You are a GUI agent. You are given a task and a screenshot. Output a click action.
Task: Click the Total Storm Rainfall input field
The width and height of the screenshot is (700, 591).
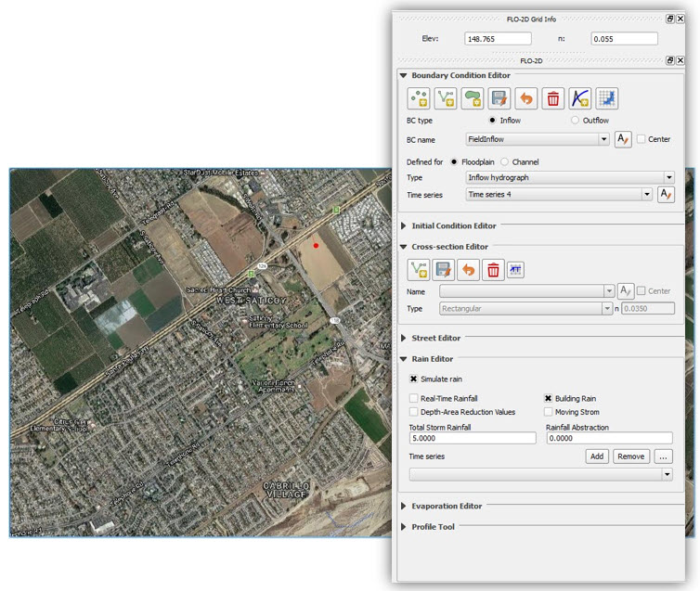[472, 438]
